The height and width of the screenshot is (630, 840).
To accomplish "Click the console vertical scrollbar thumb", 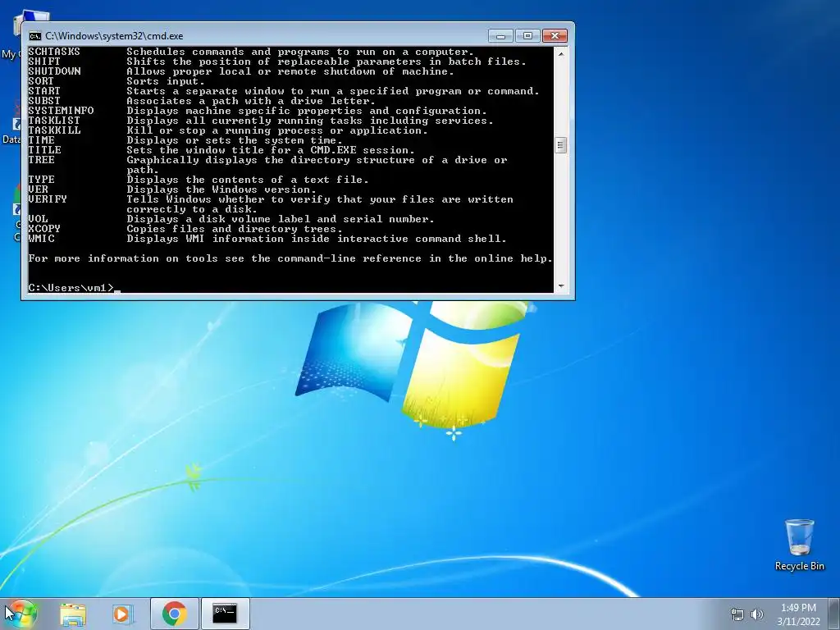I will click(x=561, y=145).
